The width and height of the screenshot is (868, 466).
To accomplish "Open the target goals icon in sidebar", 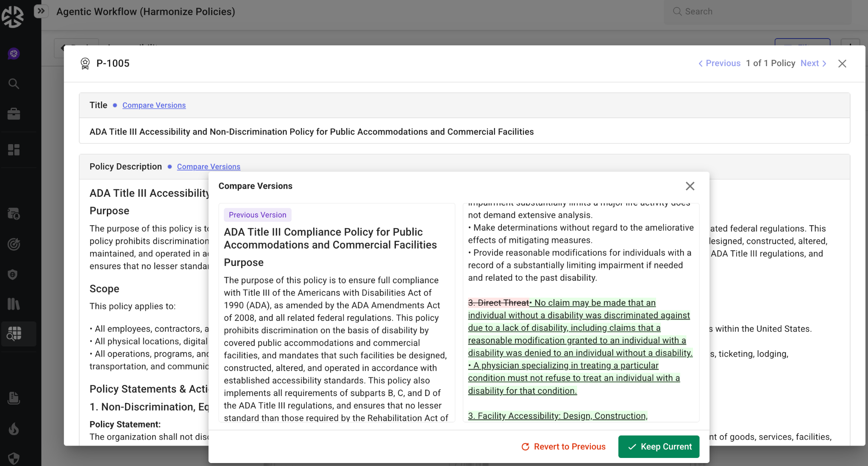I will (x=14, y=244).
